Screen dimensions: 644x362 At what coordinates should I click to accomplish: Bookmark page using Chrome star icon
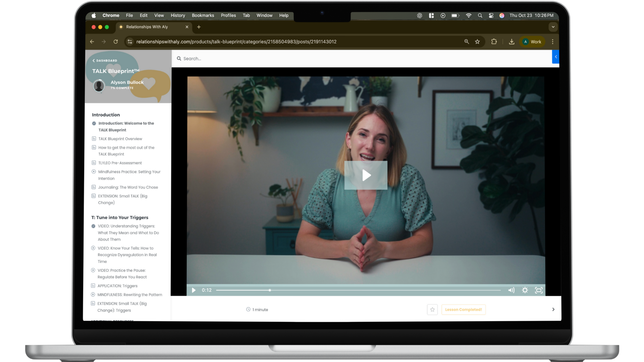coord(477,42)
